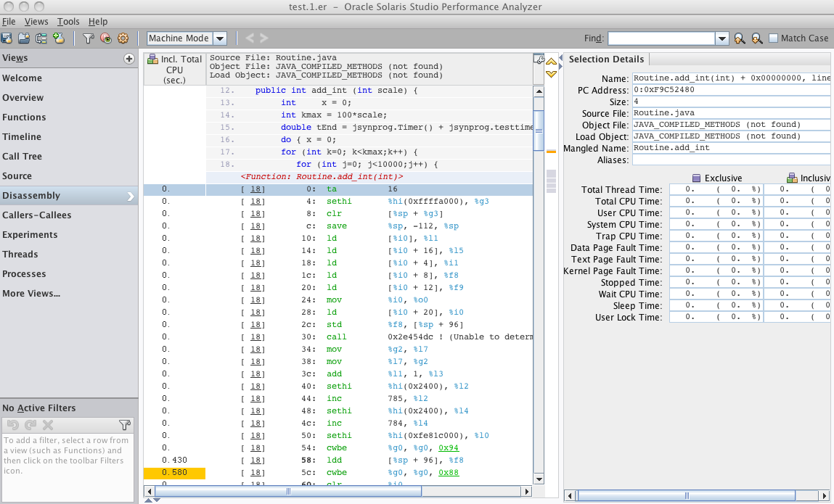Click the disassembly horizontal scrollbar thumb
The width and height of the screenshot is (834, 504).
click(x=287, y=491)
